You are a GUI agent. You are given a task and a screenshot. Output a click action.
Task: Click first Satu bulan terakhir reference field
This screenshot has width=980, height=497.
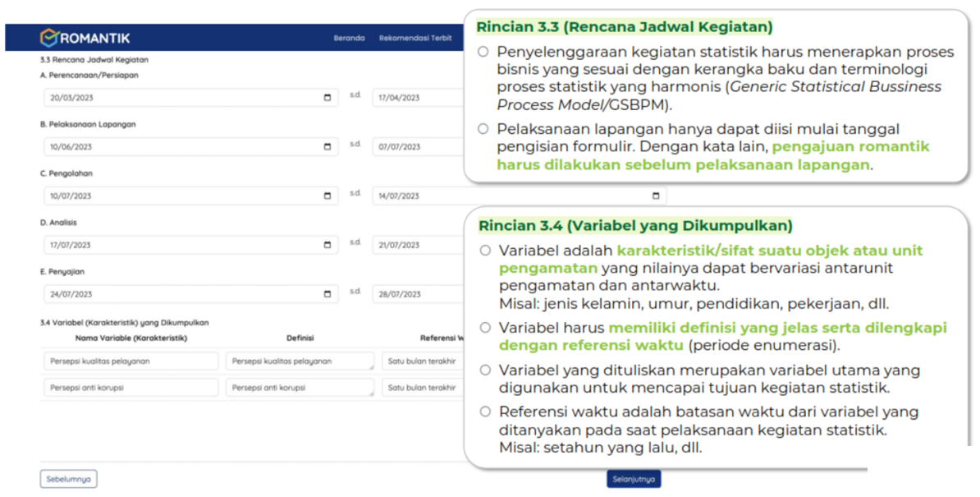(x=422, y=361)
